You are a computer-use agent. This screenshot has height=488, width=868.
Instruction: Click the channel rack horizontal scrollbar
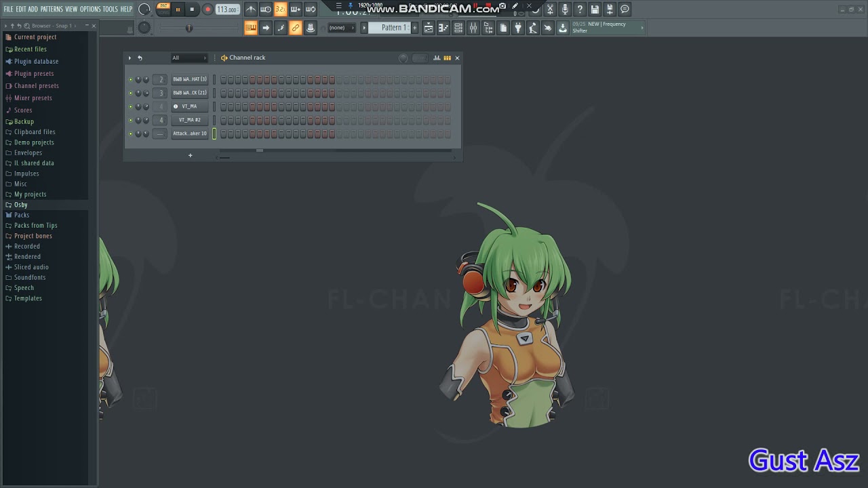pos(336,157)
